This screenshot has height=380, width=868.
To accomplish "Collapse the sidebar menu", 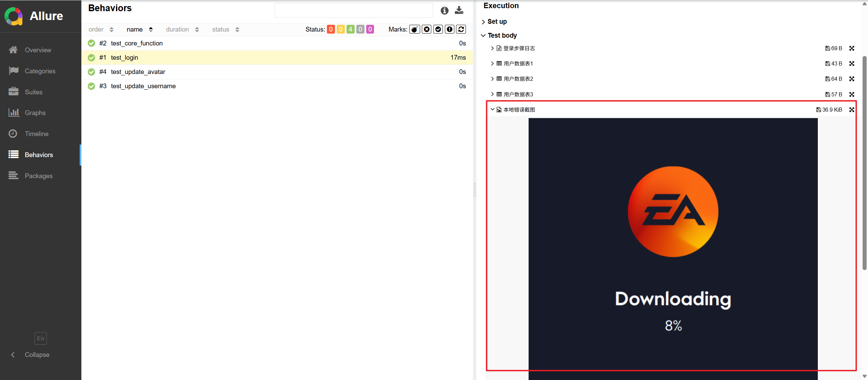I will [37, 355].
